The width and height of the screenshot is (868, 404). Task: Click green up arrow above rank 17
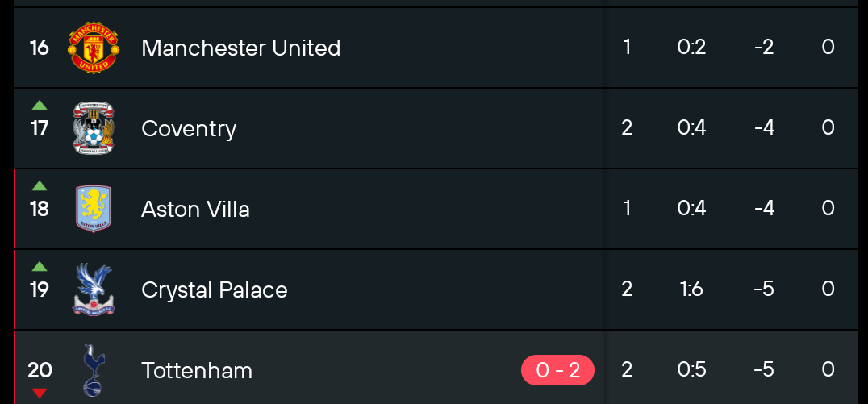click(x=40, y=105)
